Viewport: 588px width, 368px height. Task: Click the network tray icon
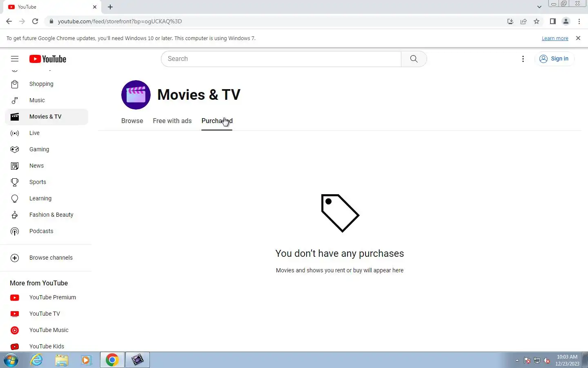pyautogui.click(x=537, y=361)
